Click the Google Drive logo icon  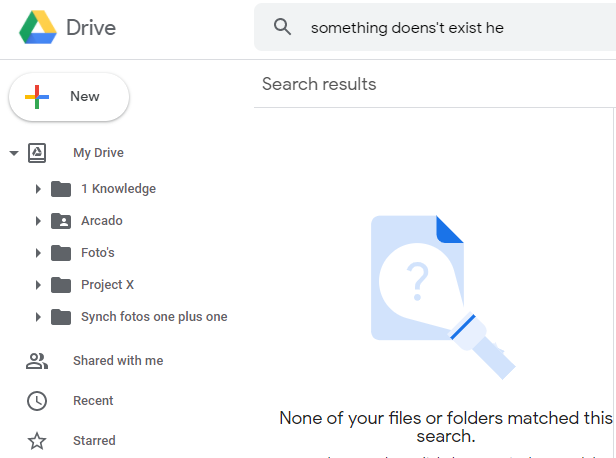[x=38, y=27]
